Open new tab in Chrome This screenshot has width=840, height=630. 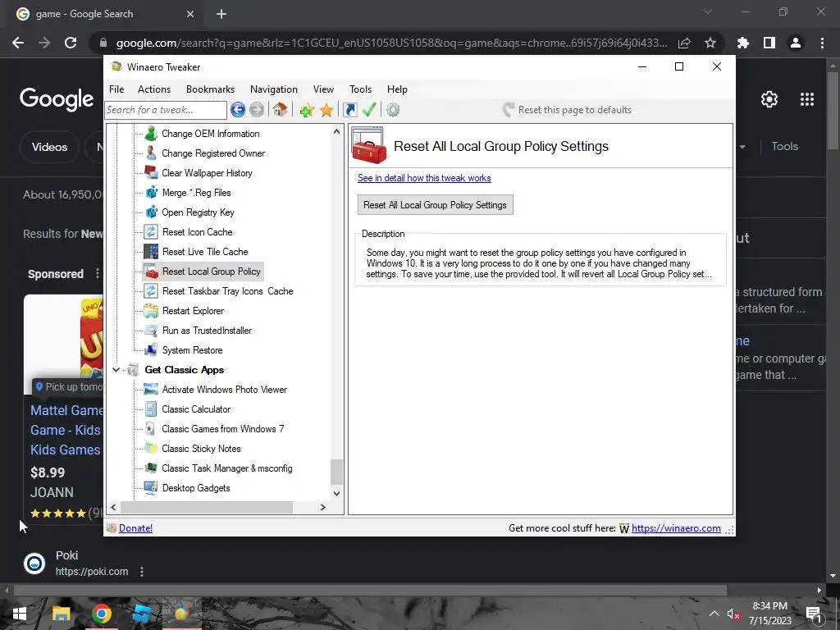(x=221, y=14)
